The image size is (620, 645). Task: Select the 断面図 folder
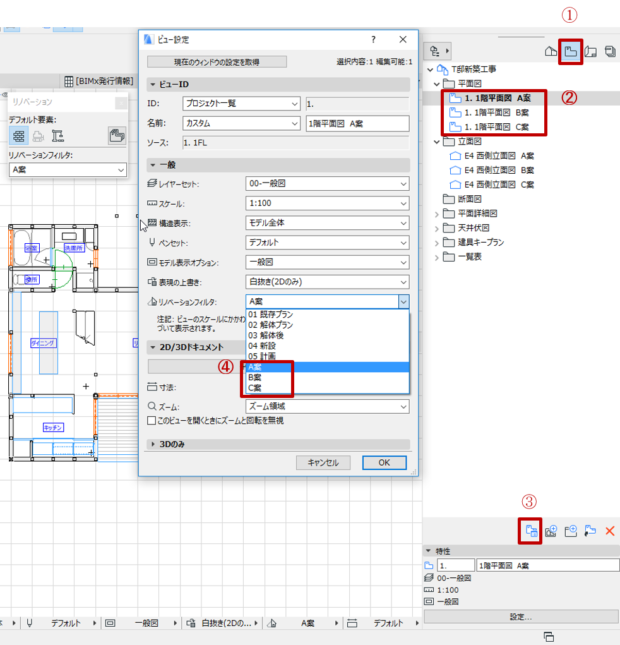[x=462, y=200]
